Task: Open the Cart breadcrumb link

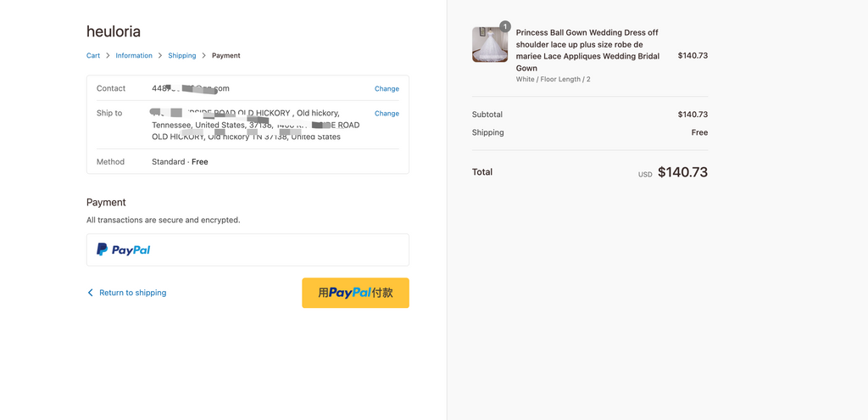Action: 93,56
